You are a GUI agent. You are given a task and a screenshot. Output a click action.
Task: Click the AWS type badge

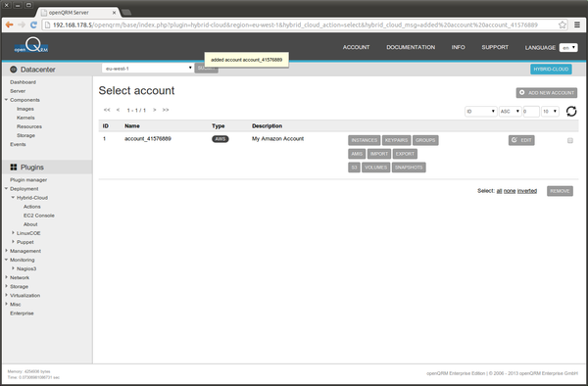(220, 139)
